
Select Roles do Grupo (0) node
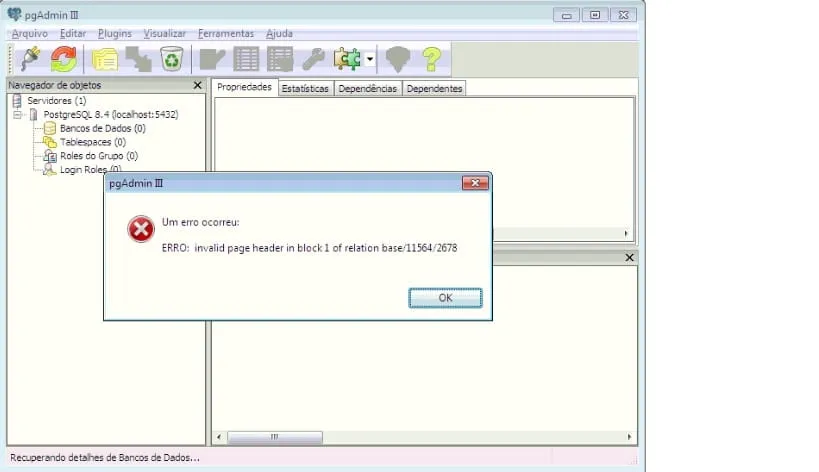99,156
